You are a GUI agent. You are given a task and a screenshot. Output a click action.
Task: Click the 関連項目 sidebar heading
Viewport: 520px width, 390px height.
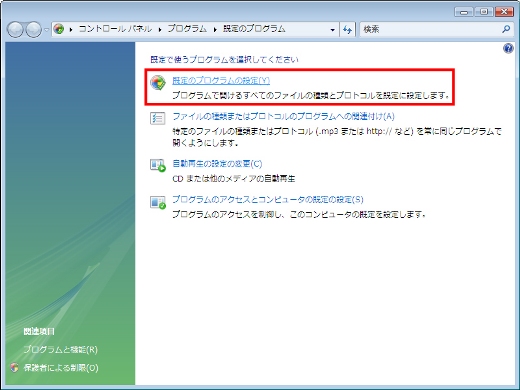[39, 331]
